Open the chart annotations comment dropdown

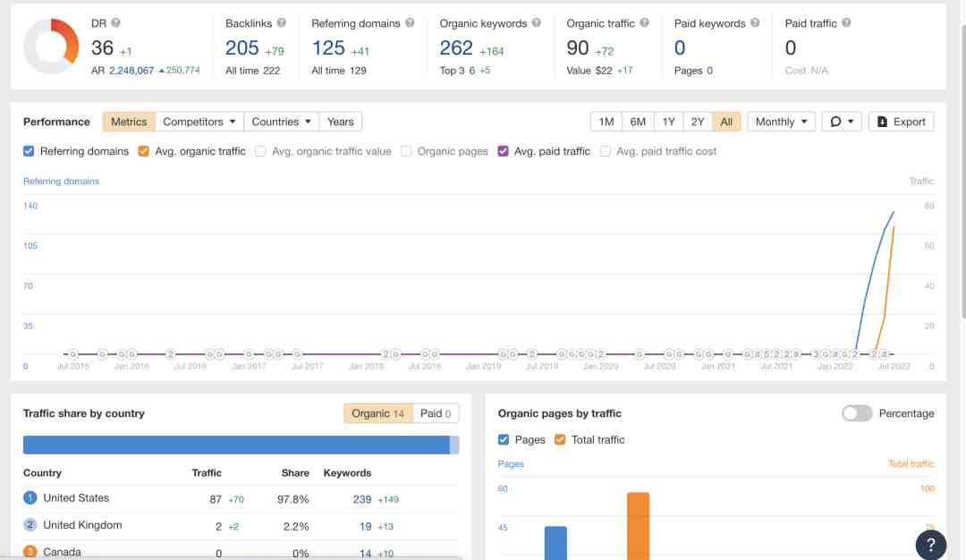[x=842, y=122]
